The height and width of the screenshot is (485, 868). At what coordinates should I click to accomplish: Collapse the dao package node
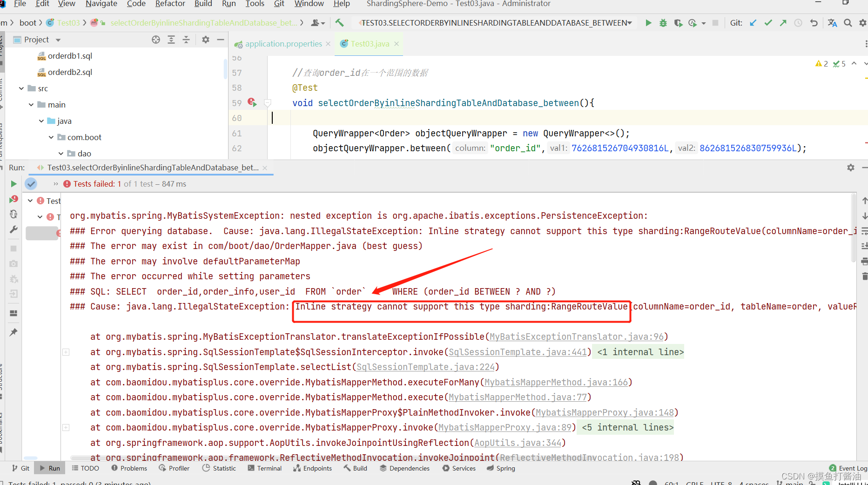click(x=61, y=153)
